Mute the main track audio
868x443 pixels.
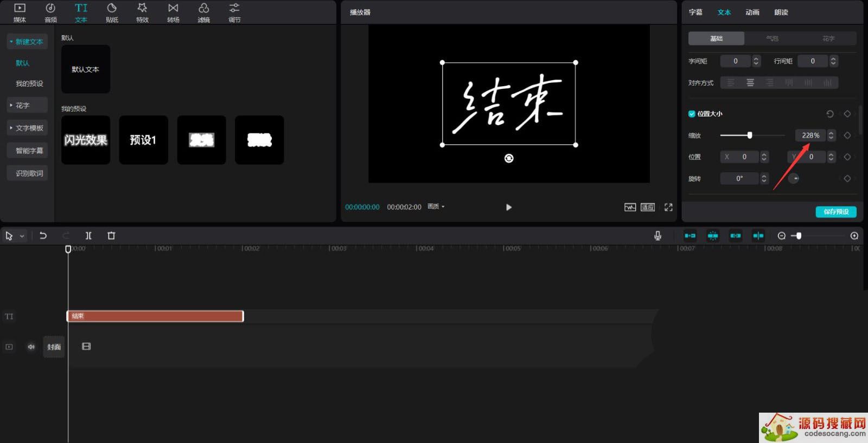pos(31,347)
